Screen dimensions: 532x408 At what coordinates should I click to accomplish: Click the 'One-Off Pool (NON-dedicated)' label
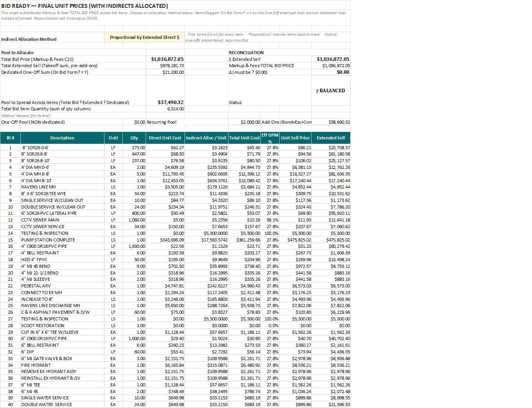click(33, 122)
